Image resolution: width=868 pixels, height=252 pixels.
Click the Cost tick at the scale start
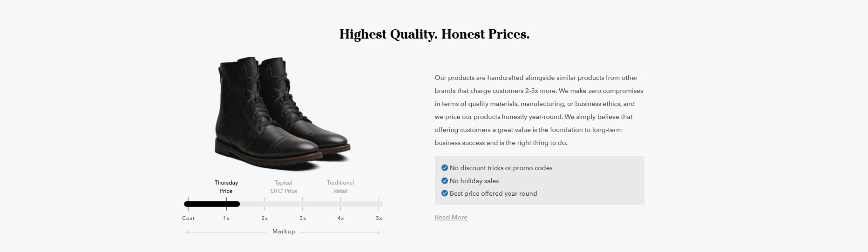(189, 218)
